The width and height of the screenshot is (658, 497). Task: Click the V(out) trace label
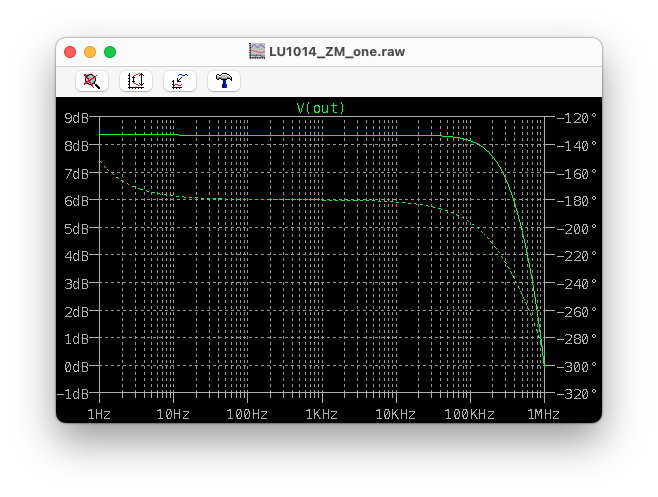[x=321, y=108]
